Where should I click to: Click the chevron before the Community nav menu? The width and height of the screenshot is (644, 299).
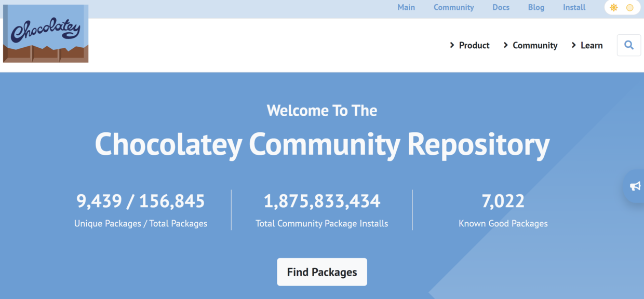[505, 45]
